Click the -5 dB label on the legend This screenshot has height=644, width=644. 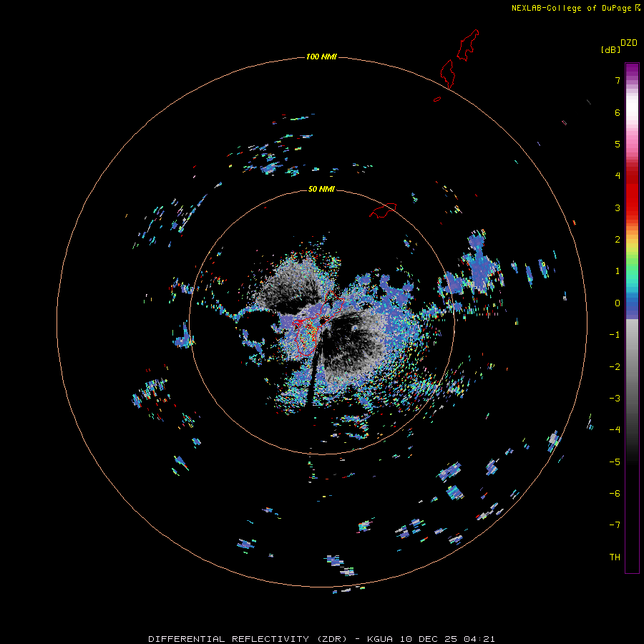point(615,462)
